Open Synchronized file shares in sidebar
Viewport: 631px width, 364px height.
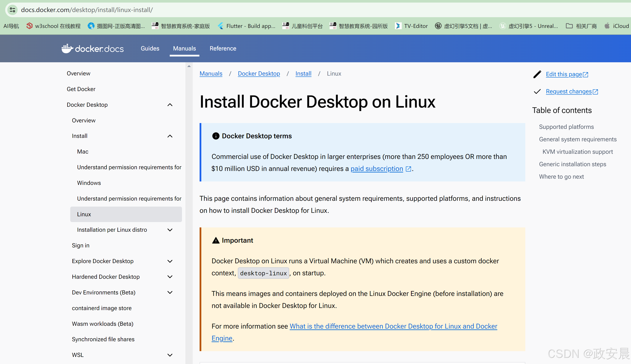(103, 339)
